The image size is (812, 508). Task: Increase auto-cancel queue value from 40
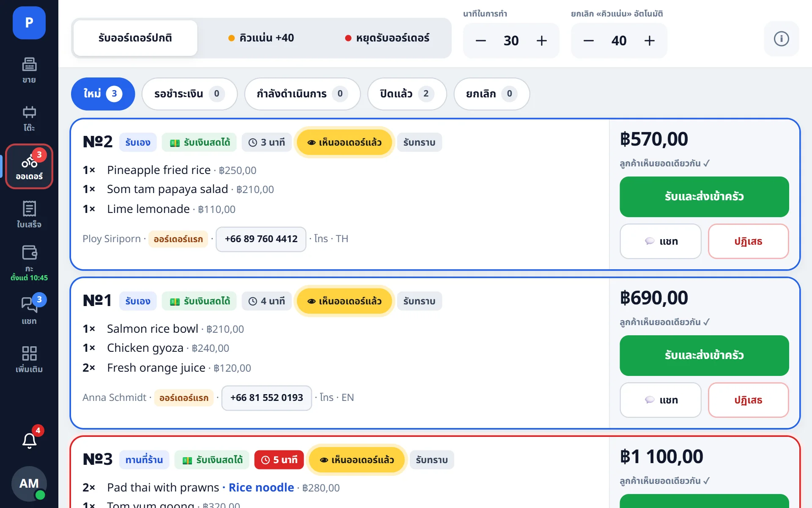(x=650, y=41)
